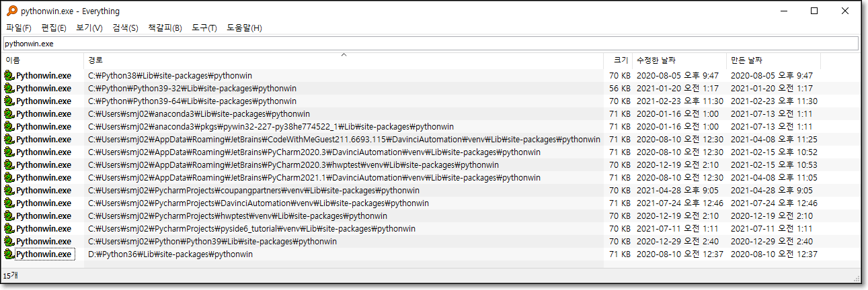Click path containing pywin32-227-py38he774522_1

click(271, 127)
